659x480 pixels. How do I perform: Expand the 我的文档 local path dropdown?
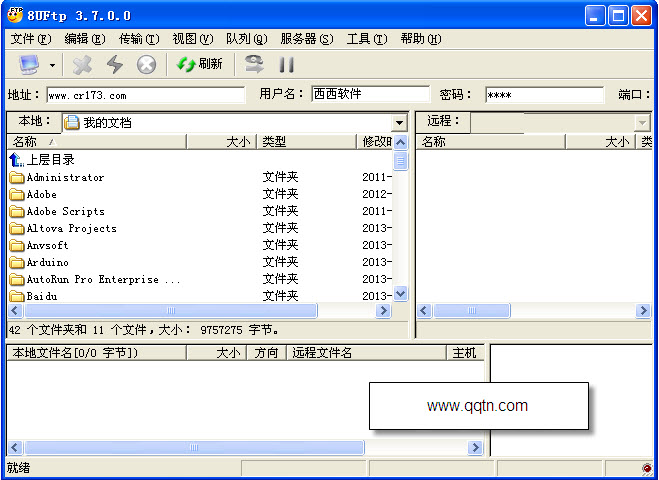click(x=399, y=123)
